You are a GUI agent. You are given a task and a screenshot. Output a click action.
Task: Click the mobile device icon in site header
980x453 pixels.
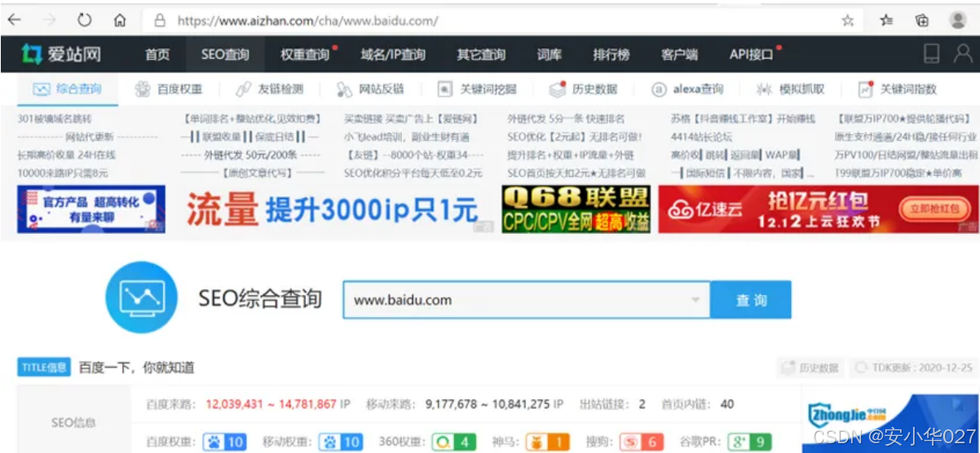[930, 54]
